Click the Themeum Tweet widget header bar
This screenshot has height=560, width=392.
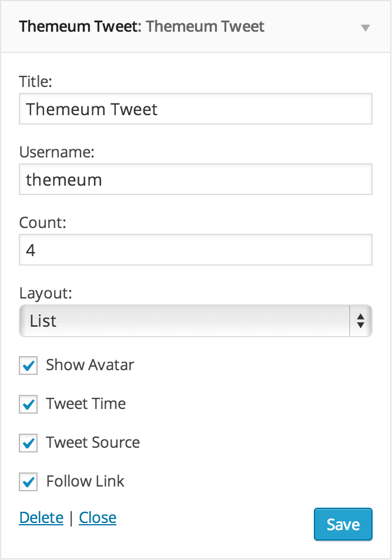click(x=196, y=27)
